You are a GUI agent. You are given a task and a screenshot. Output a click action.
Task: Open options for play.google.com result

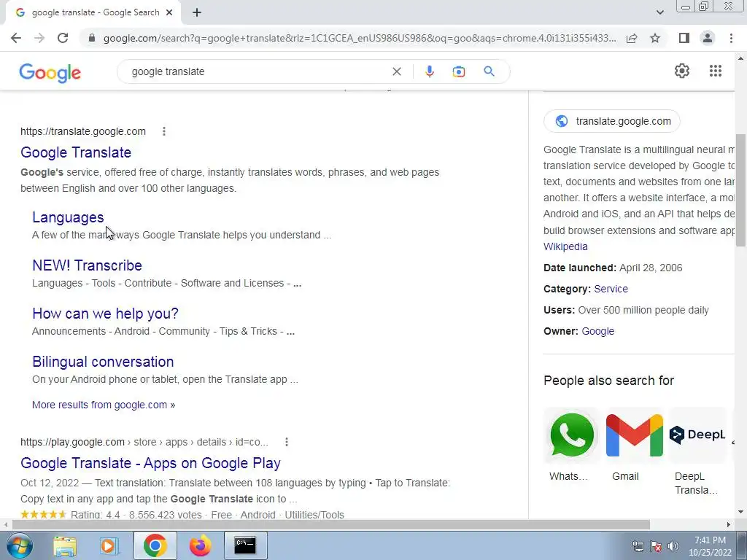click(286, 442)
